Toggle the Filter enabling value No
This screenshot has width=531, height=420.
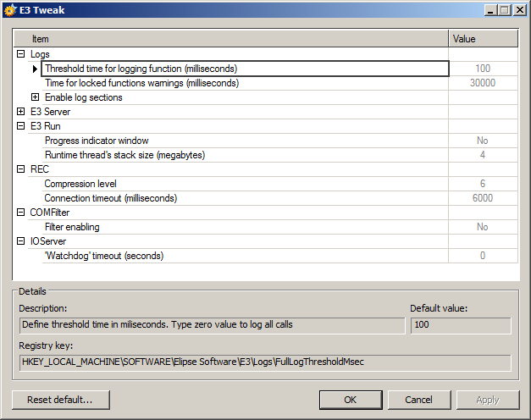[x=482, y=227]
